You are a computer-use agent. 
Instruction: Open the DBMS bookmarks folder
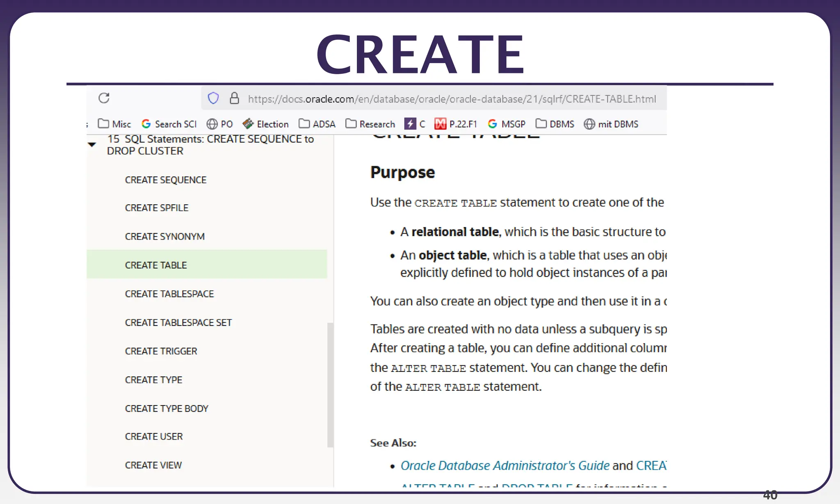(x=555, y=124)
